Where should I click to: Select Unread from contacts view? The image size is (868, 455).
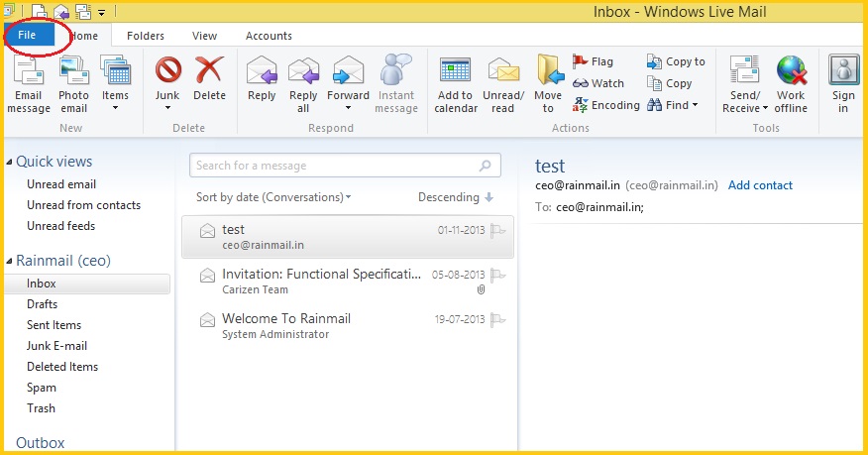pyautogui.click(x=83, y=205)
